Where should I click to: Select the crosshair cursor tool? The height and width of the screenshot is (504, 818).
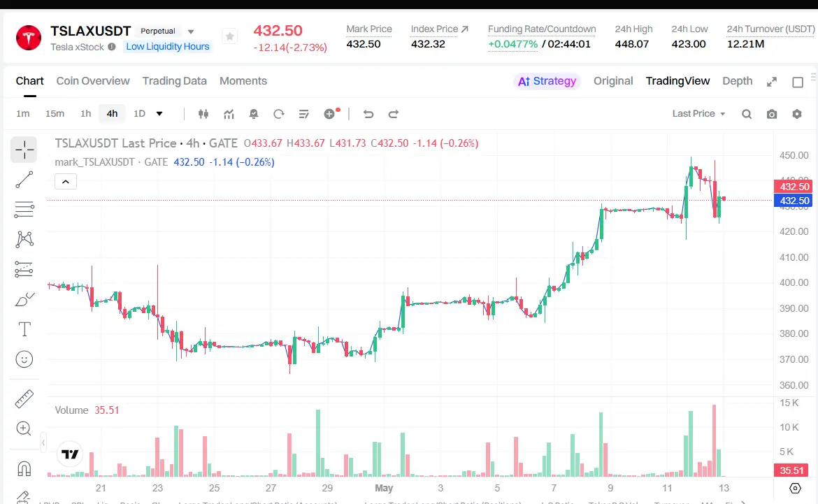point(24,150)
